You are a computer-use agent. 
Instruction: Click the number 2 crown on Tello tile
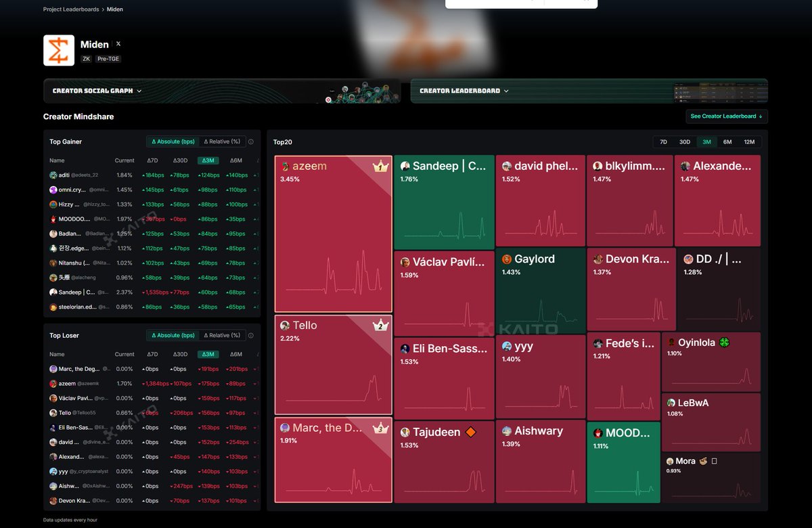coord(380,326)
